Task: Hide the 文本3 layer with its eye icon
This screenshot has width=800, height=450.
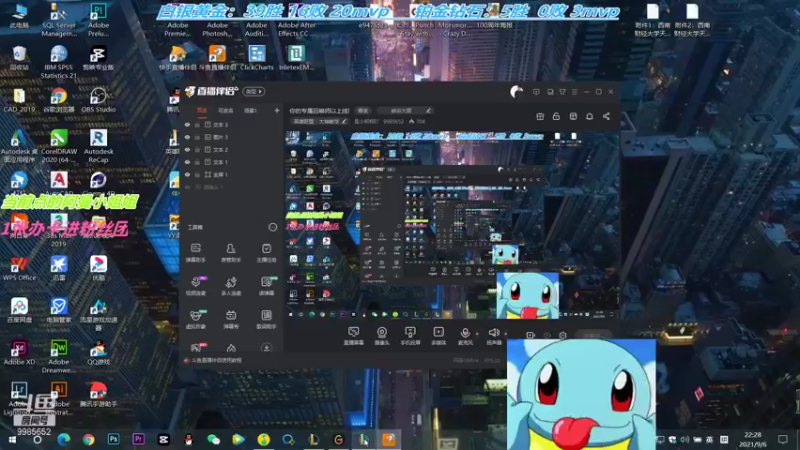Action: point(187,124)
